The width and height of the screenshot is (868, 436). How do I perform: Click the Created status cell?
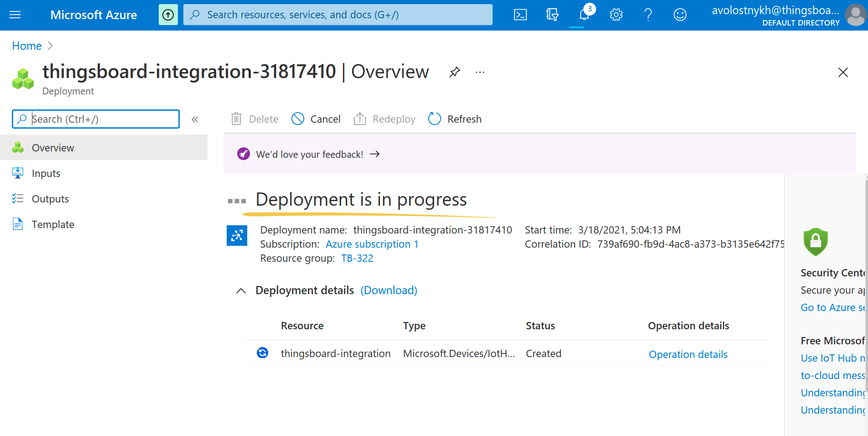point(544,353)
